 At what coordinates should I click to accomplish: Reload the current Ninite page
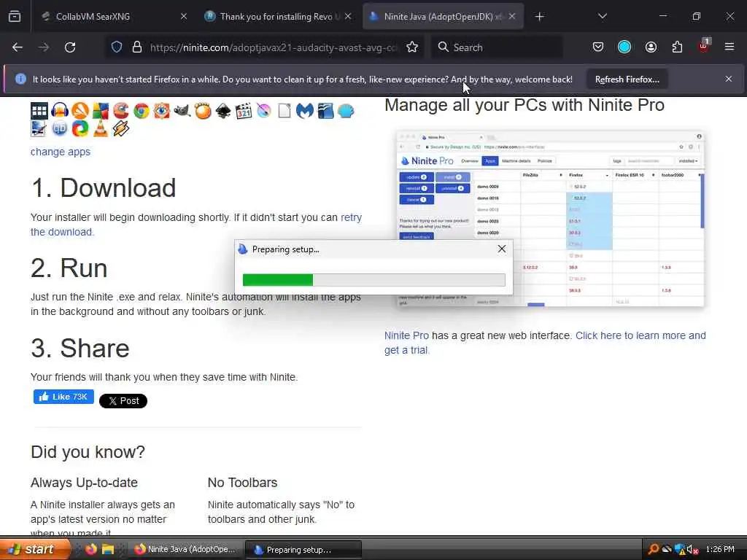pos(70,47)
